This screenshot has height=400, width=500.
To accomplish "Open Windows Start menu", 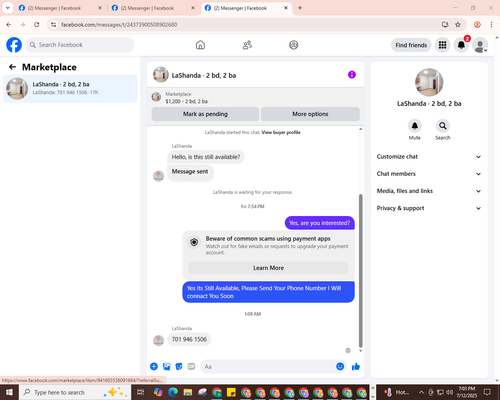I will click(9, 392).
